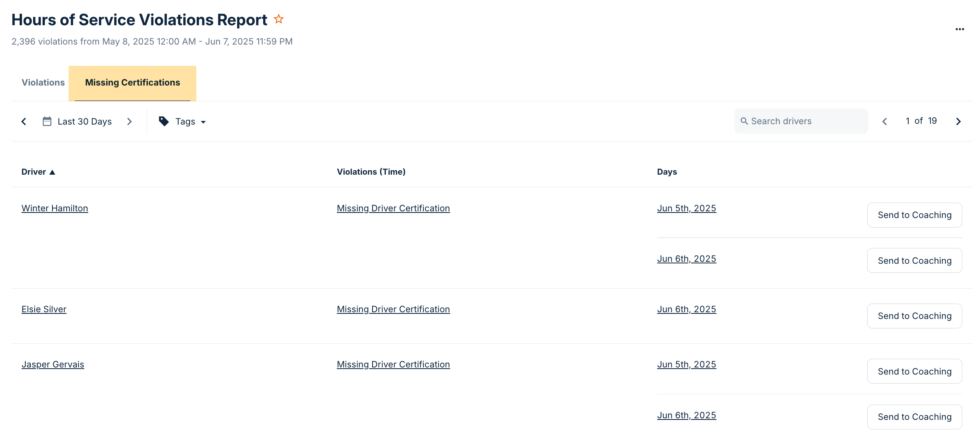Switch to the Violations tab

click(x=43, y=82)
